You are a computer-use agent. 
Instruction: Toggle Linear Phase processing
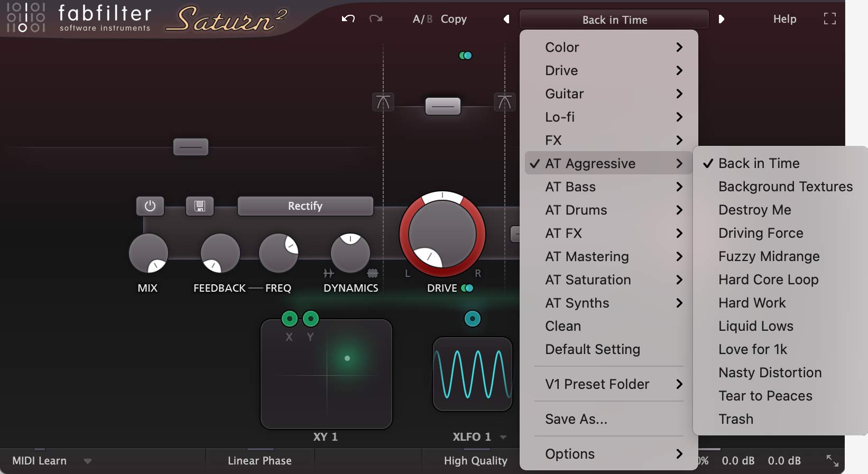[x=260, y=461]
